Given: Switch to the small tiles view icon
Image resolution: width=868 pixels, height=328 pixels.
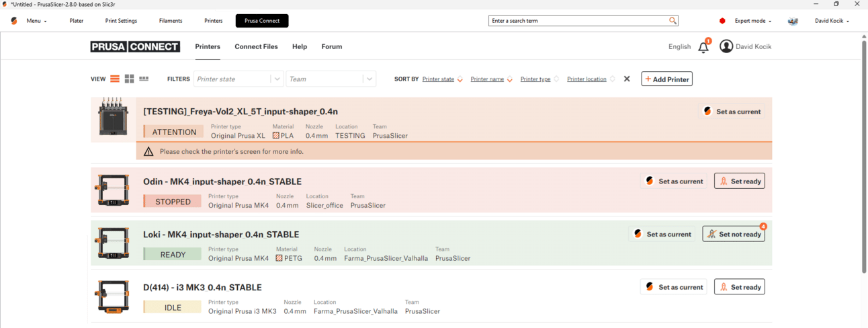Looking at the screenshot, I should (144, 79).
